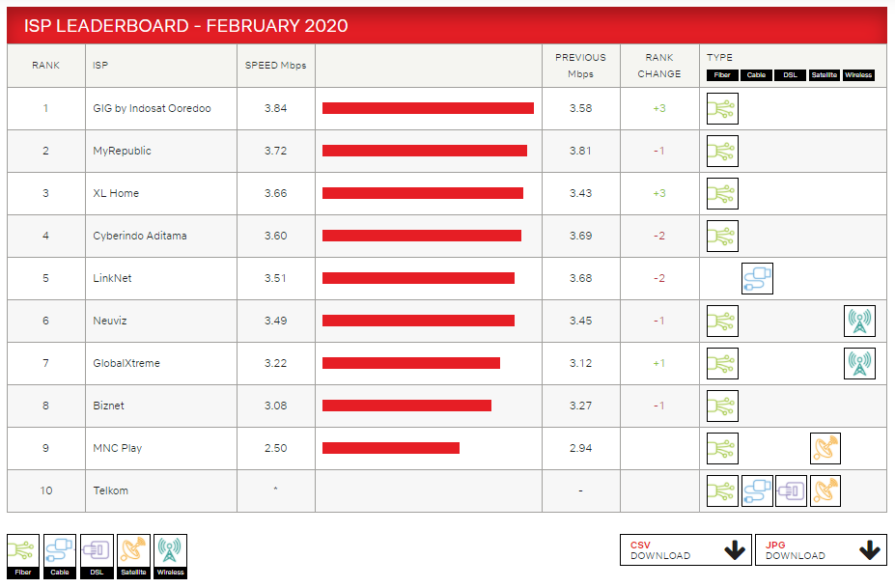Click the fiber icon in MNC Play row
The height and width of the screenshot is (588, 895).
pyautogui.click(x=722, y=448)
